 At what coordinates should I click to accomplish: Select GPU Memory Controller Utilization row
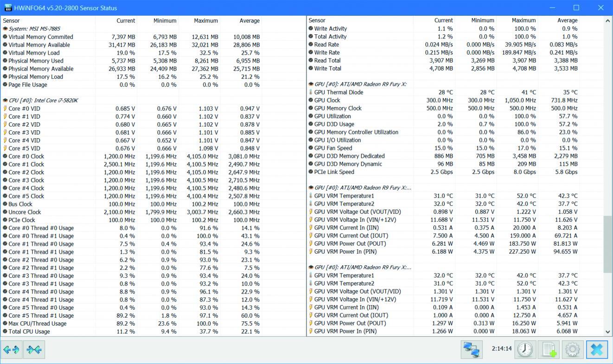443,132
